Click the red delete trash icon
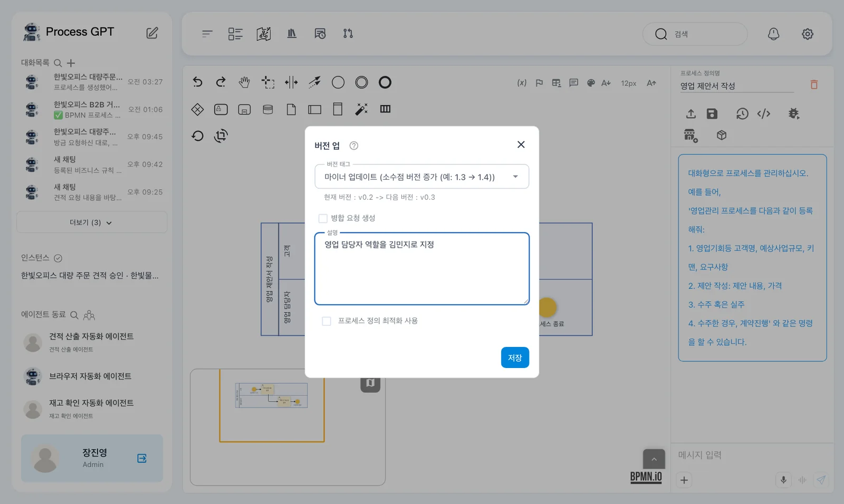Image resolution: width=844 pixels, height=504 pixels. tap(814, 84)
